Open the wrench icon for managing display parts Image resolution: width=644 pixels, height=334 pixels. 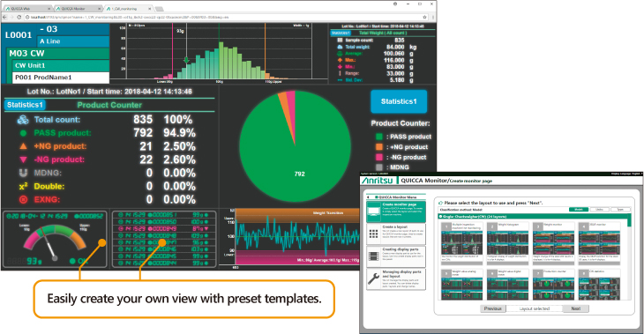click(373, 279)
